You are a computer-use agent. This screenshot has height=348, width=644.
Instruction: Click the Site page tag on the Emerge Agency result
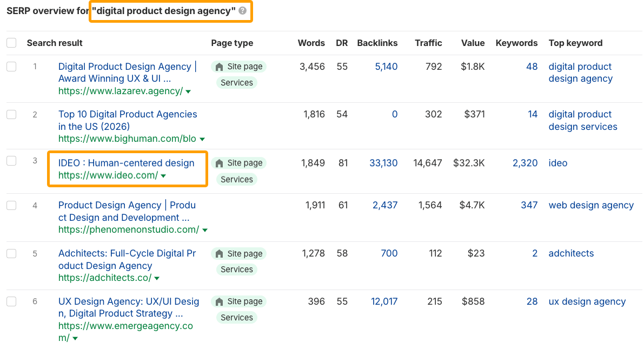(x=238, y=301)
